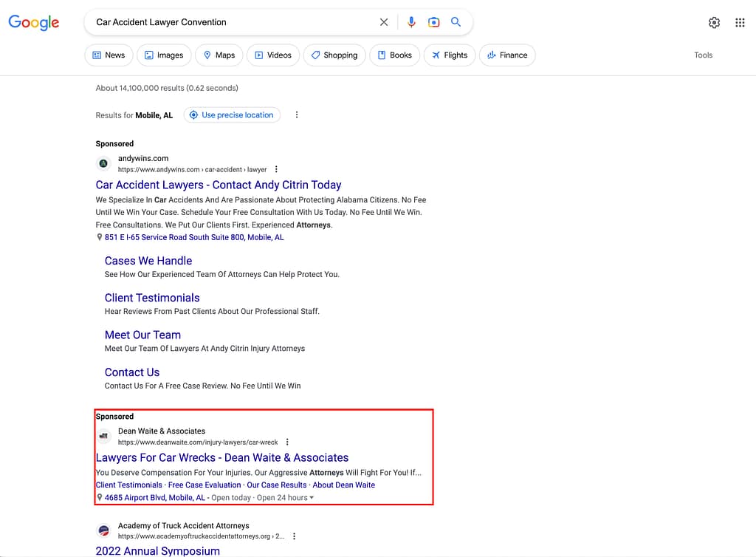Expand the Open 24 hours dropdown arrow

point(312,498)
